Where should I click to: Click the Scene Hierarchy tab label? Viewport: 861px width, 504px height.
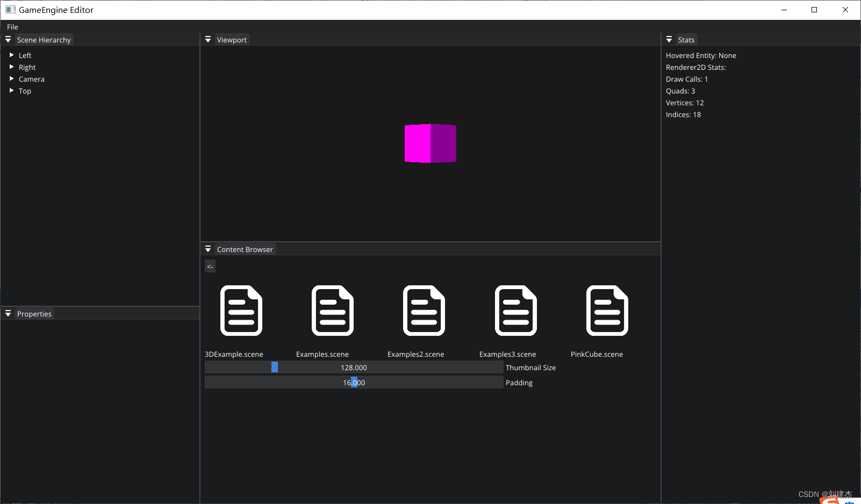coord(44,39)
